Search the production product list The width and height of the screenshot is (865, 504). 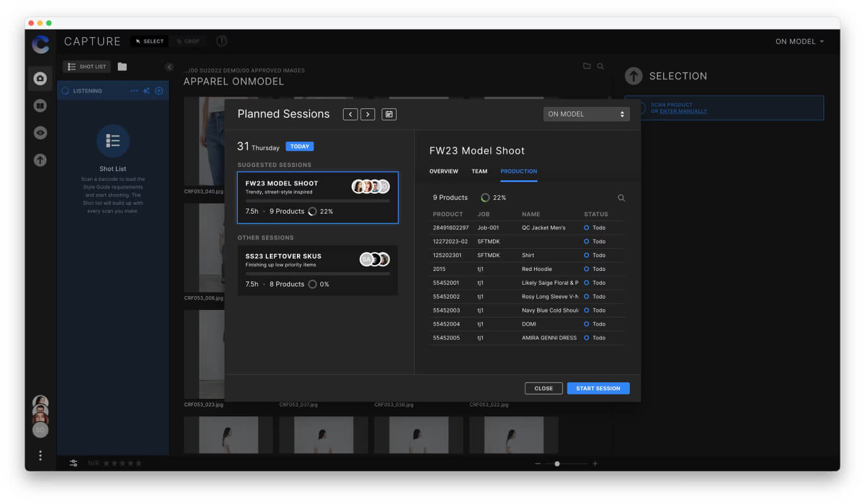[621, 198]
